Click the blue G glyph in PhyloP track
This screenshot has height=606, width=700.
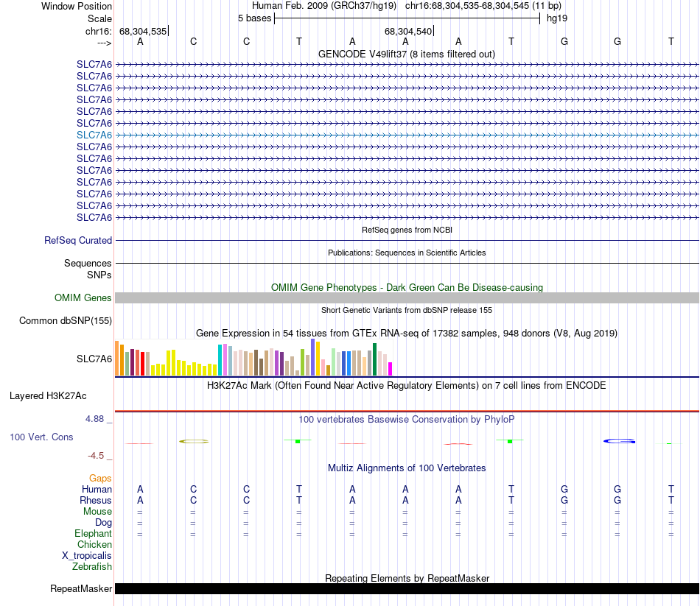coord(619,441)
